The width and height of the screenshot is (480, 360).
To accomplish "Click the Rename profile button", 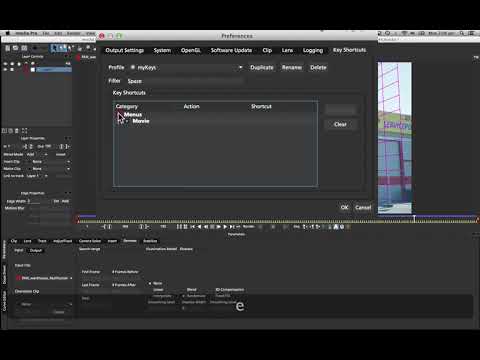I will 292,67.
